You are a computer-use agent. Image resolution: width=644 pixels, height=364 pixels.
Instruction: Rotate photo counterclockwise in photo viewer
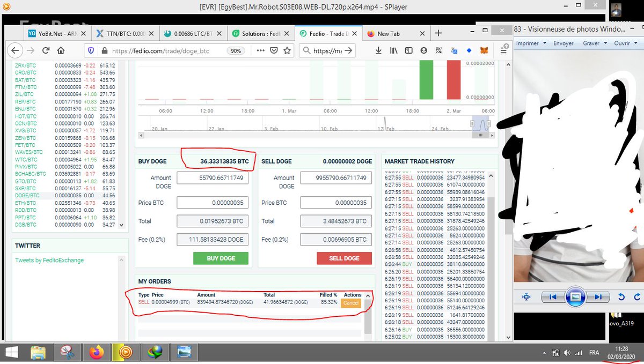coord(622,296)
